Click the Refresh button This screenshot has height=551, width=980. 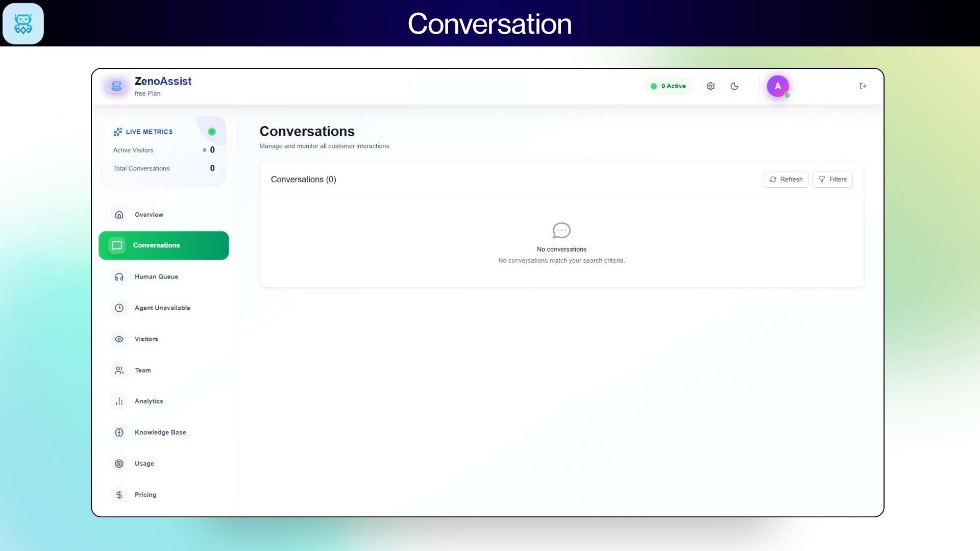click(x=786, y=179)
